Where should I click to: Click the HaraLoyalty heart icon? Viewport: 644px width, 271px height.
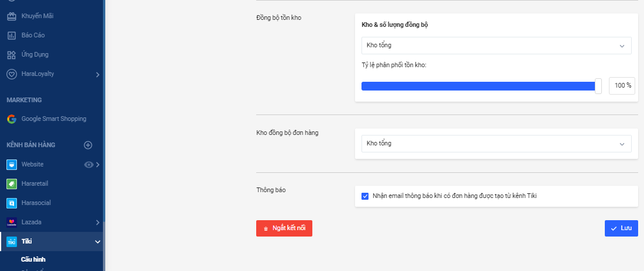(11, 74)
